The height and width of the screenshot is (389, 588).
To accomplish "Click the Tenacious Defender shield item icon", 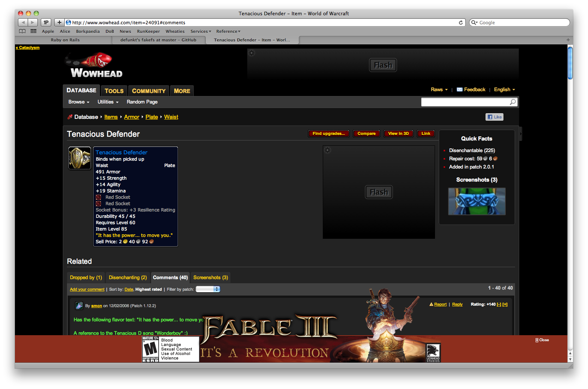I will point(80,158).
